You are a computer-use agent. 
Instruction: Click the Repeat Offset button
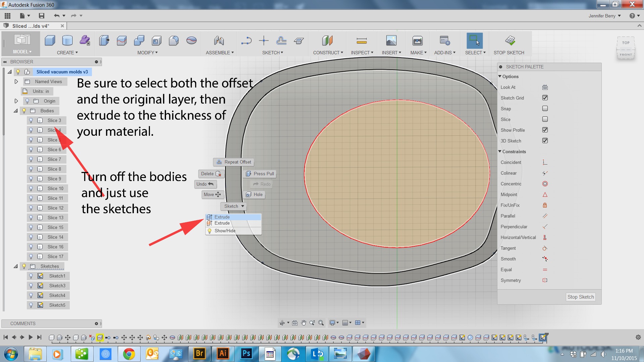tap(234, 162)
